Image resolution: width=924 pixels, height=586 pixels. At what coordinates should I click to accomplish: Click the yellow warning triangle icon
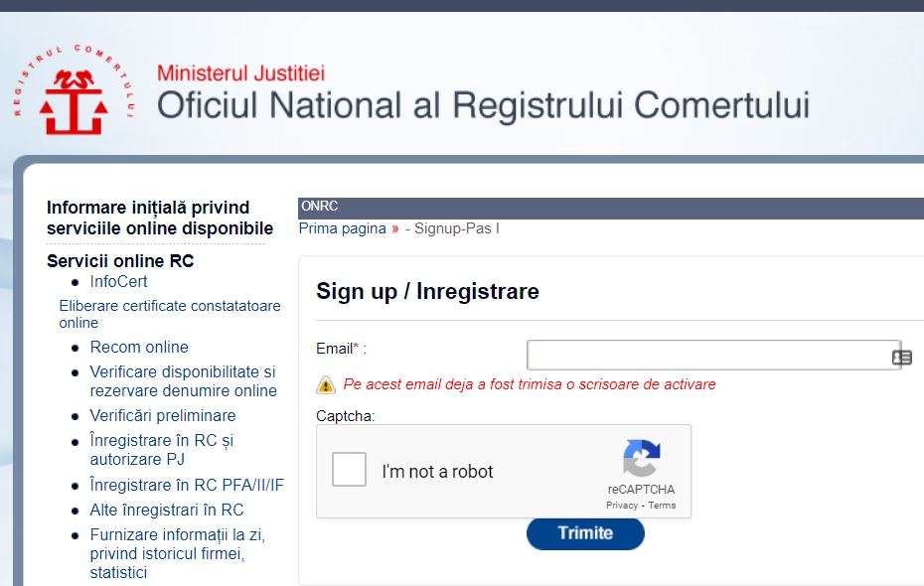click(x=325, y=384)
